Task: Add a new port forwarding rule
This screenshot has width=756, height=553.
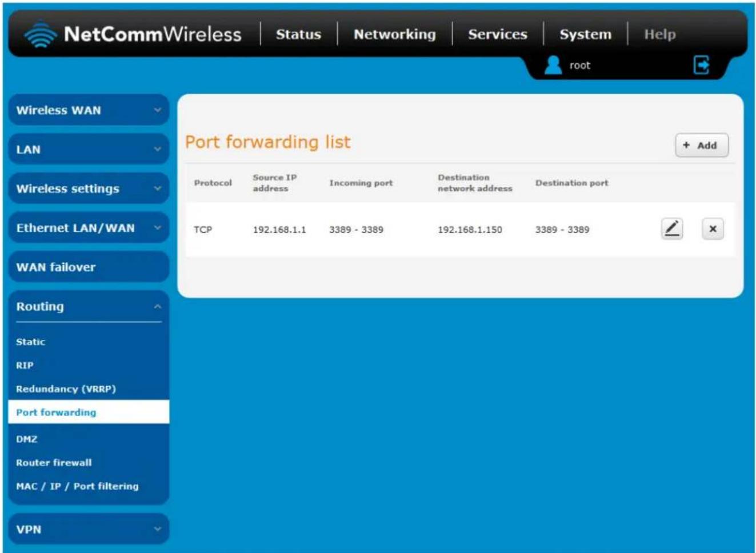Action: [x=702, y=145]
